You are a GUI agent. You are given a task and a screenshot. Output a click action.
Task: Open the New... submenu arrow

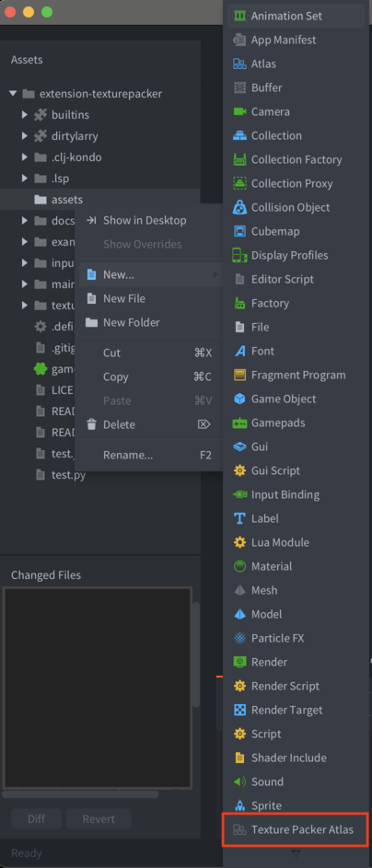coord(215,274)
